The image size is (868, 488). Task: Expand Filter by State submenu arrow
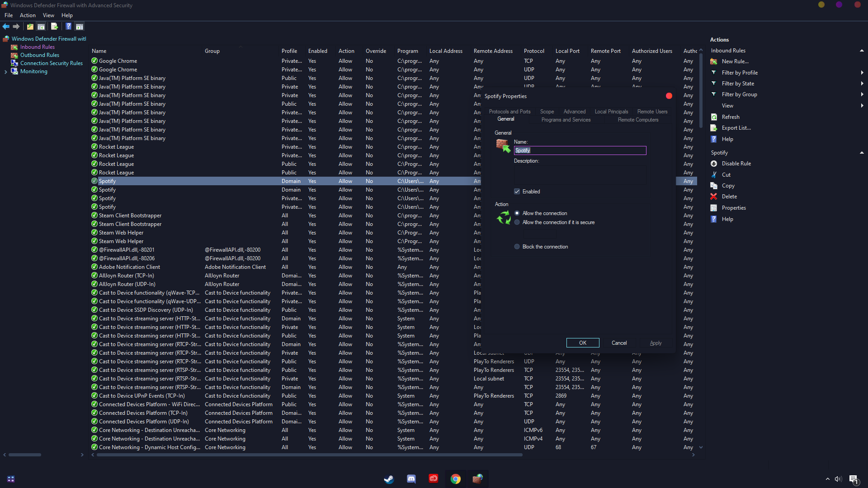coord(862,84)
